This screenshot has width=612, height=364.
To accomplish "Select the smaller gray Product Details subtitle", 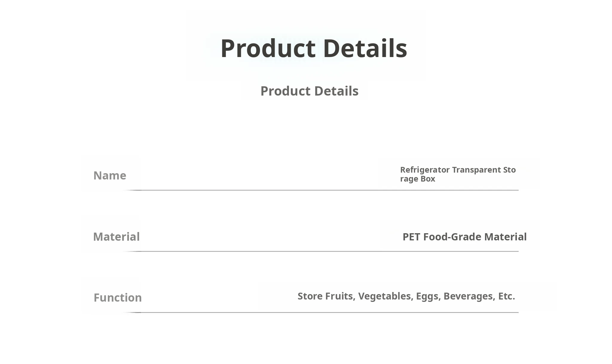I will coord(309,91).
